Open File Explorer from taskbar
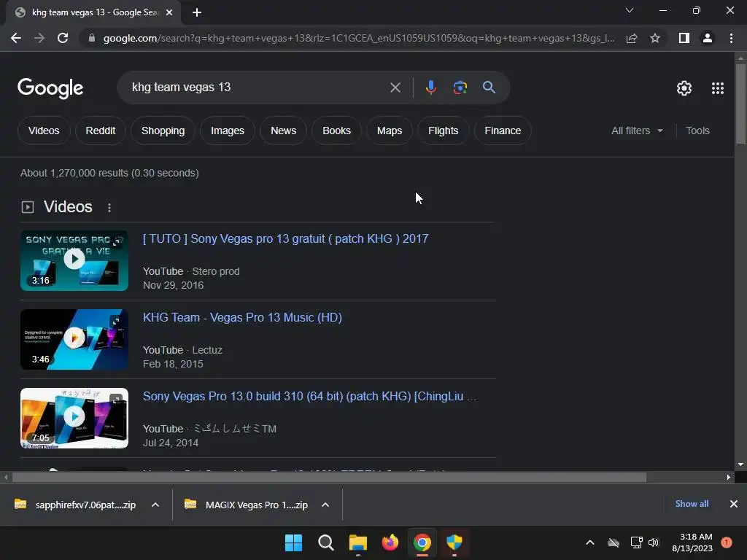The width and height of the screenshot is (747, 560). click(x=357, y=542)
